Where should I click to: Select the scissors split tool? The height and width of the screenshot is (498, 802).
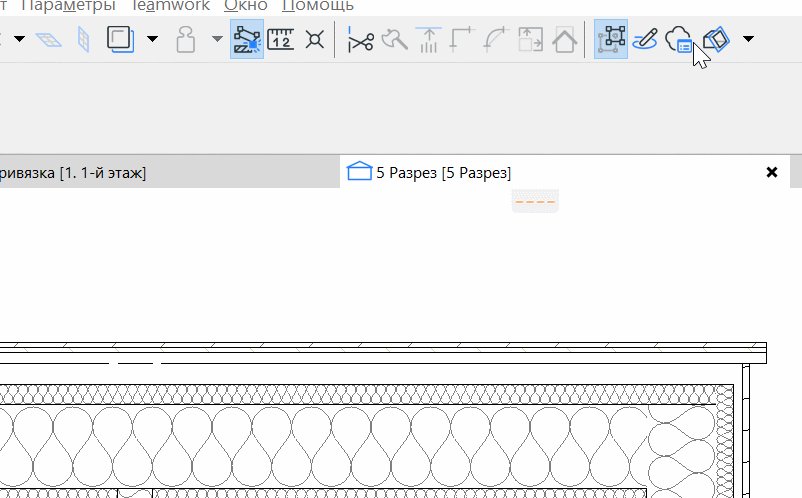pyautogui.click(x=361, y=39)
